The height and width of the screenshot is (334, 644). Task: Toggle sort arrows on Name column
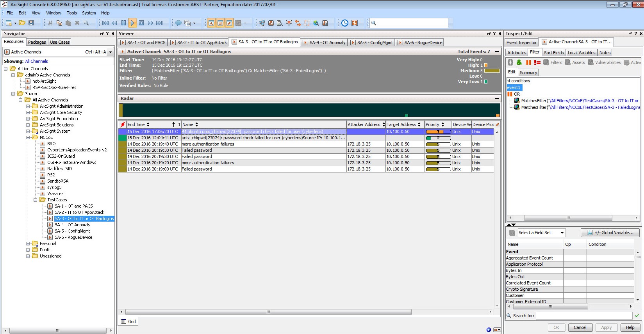[x=196, y=124]
